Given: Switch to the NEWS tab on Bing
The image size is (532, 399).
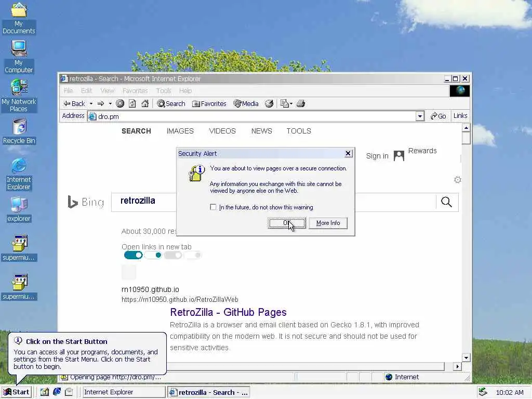Looking at the screenshot, I should 262,131.
